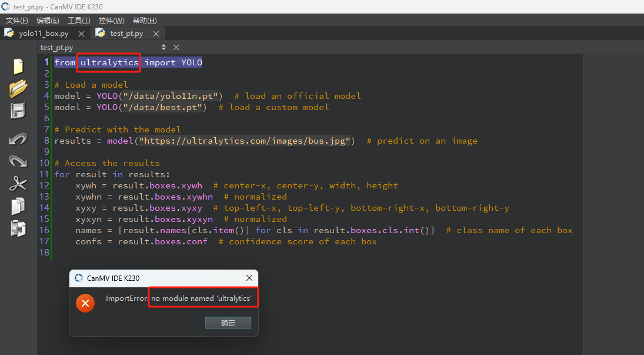Click the New File icon in sidebar

coord(18,66)
